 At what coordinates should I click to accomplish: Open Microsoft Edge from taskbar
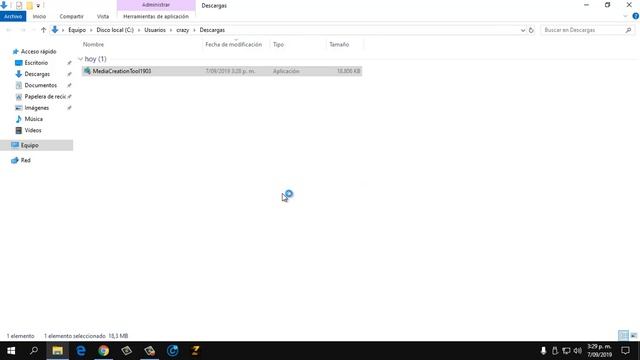click(81, 351)
